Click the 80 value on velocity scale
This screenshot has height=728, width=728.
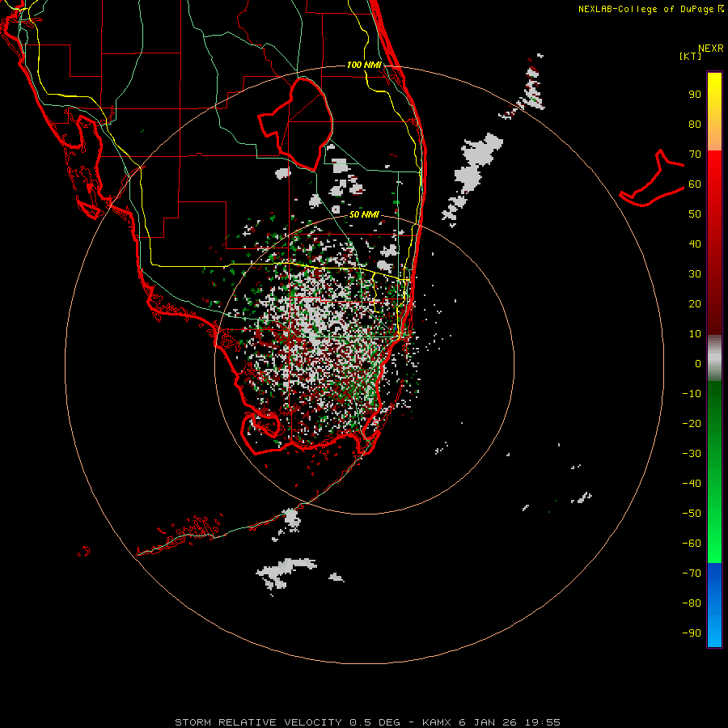coord(695,125)
